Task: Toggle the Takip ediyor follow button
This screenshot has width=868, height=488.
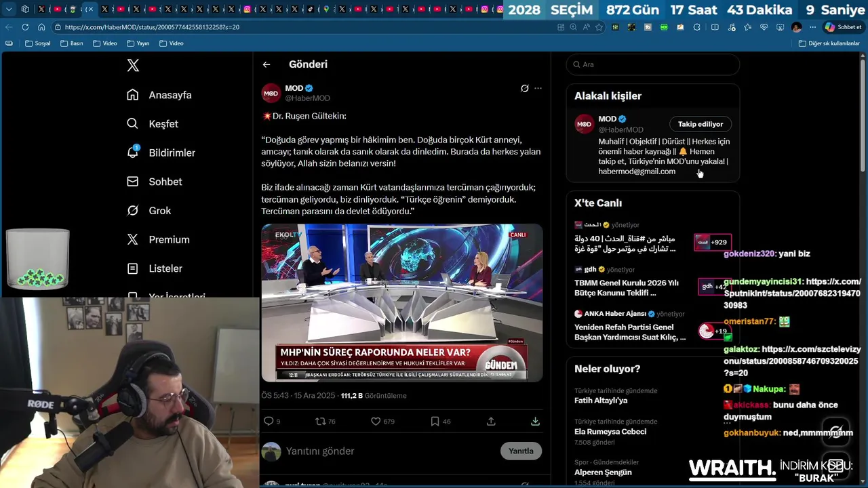Action: (x=701, y=124)
